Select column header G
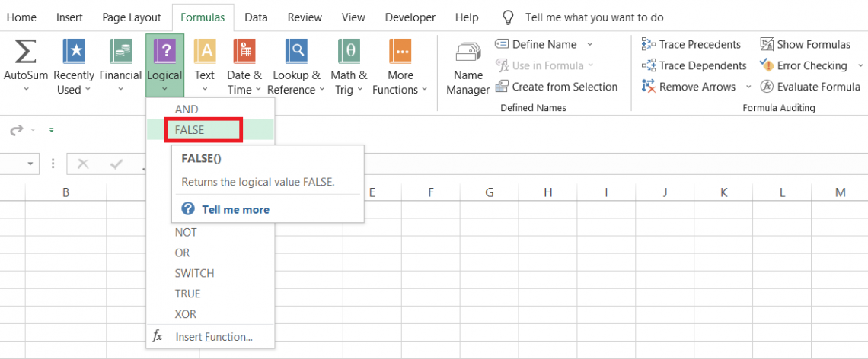 tap(489, 192)
